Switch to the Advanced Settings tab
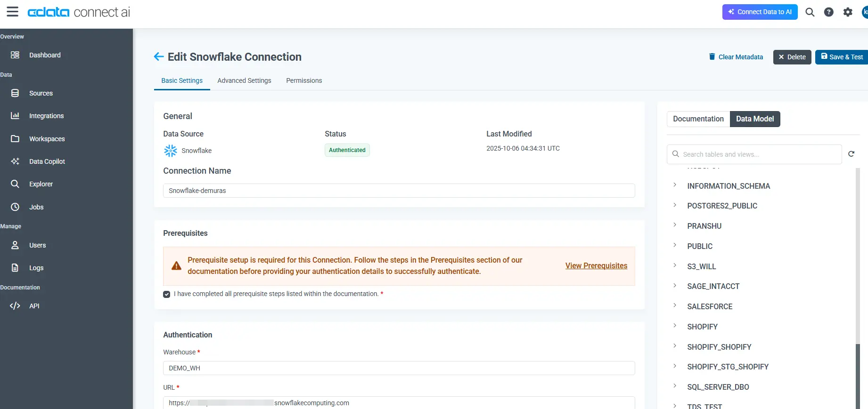Viewport: 868px width, 409px height. coord(244,80)
